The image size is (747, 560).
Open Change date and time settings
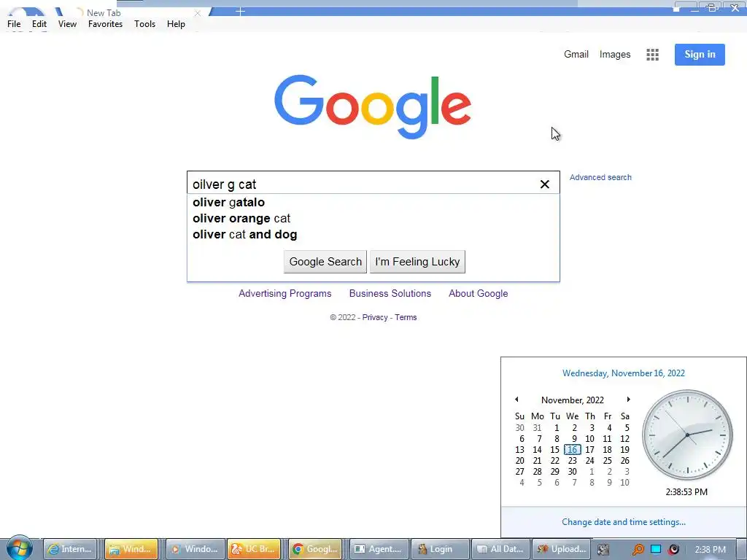tap(624, 522)
